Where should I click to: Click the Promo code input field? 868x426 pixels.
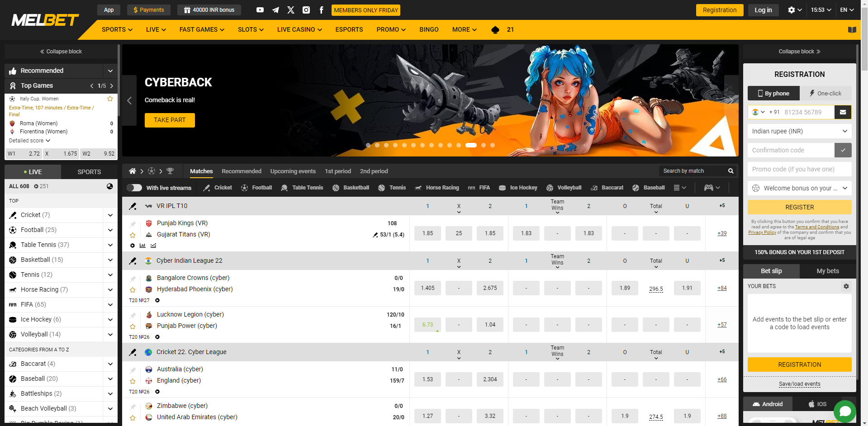(x=799, y=169)
